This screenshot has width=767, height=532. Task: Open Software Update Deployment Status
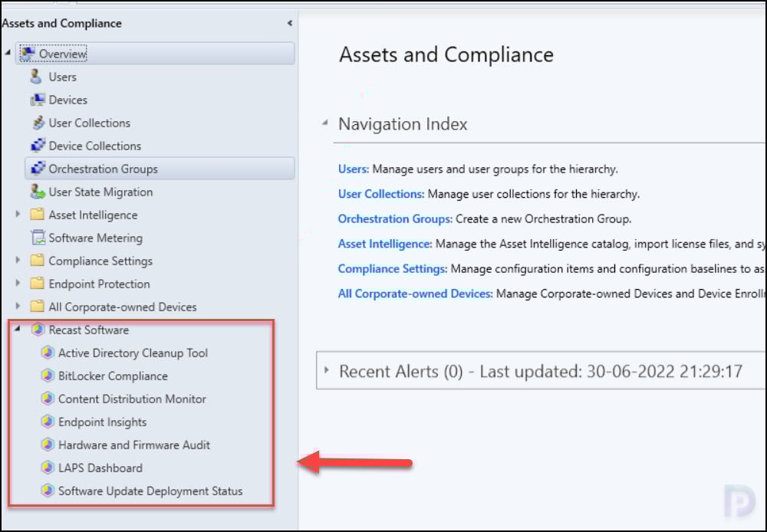150,491
